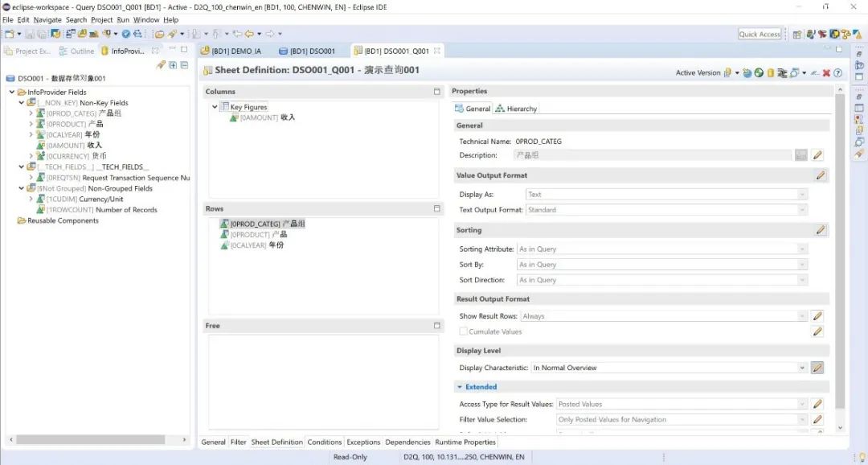The height and width of the screenshot is (465, 868).
Task: Click the Forward navigation arrow in toolbar
Action: [269, 34]
